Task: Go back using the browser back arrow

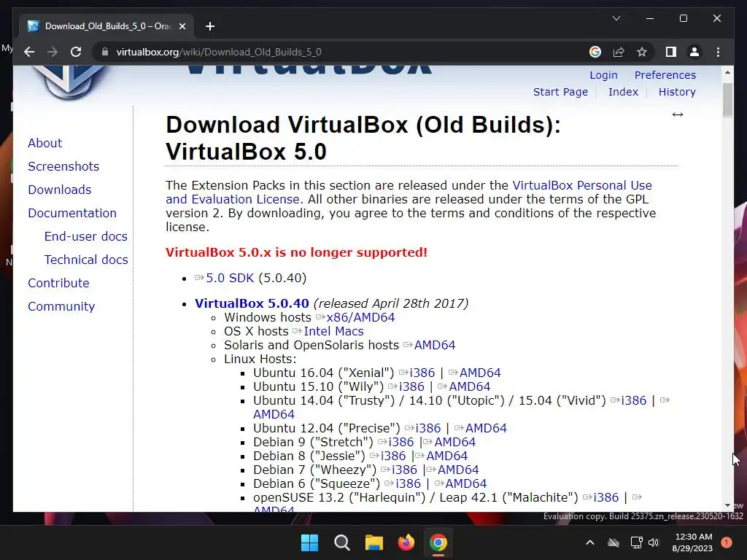Action: coord(29,52)
